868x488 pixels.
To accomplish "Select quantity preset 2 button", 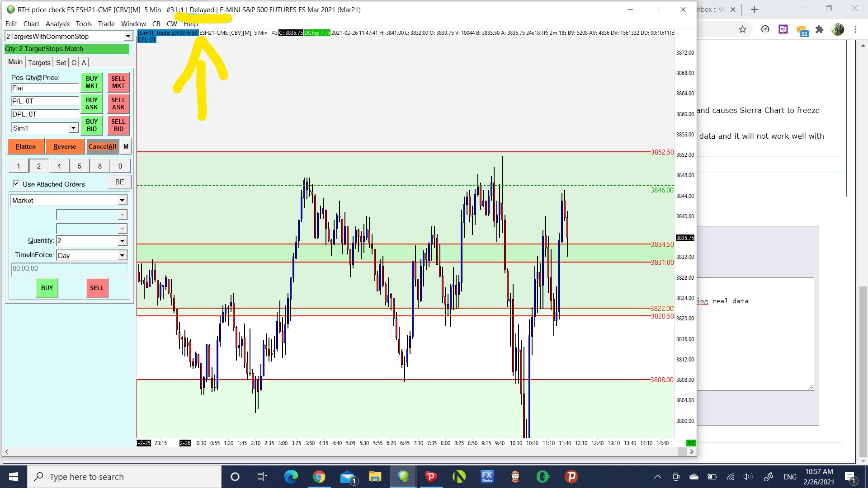I will coord(39,166).
